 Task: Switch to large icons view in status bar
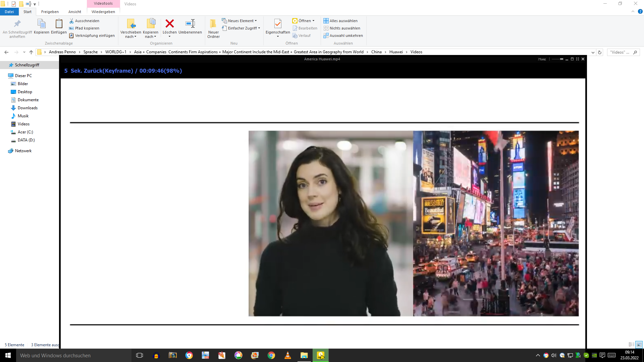click(639, 345)
